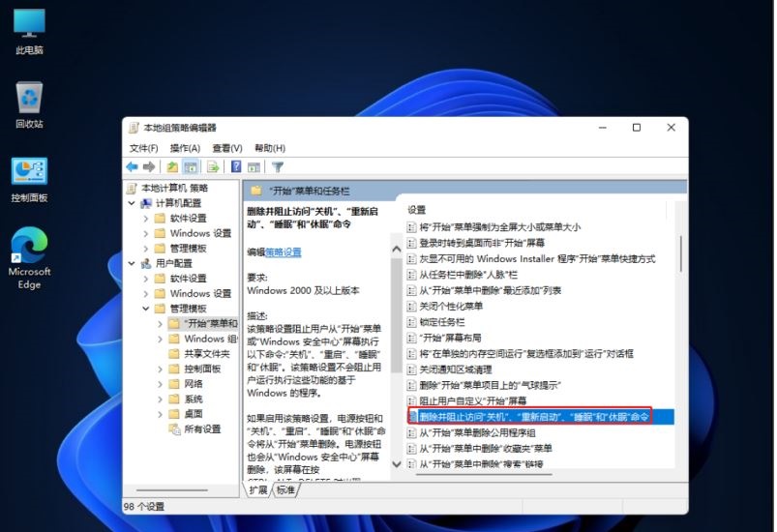Select 从"开始"菜单中删除"收藏夹"菜单 policy

tap(486, 448)
